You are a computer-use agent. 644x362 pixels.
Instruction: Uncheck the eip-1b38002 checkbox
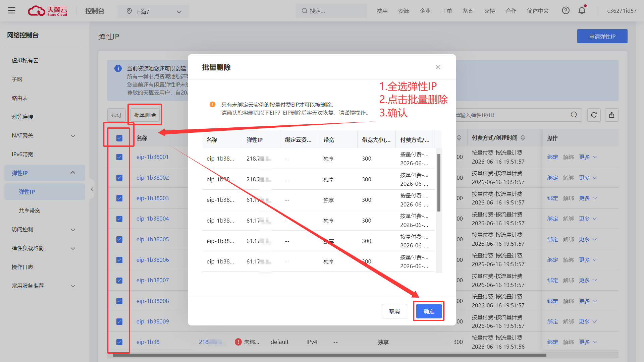(119, 178)
